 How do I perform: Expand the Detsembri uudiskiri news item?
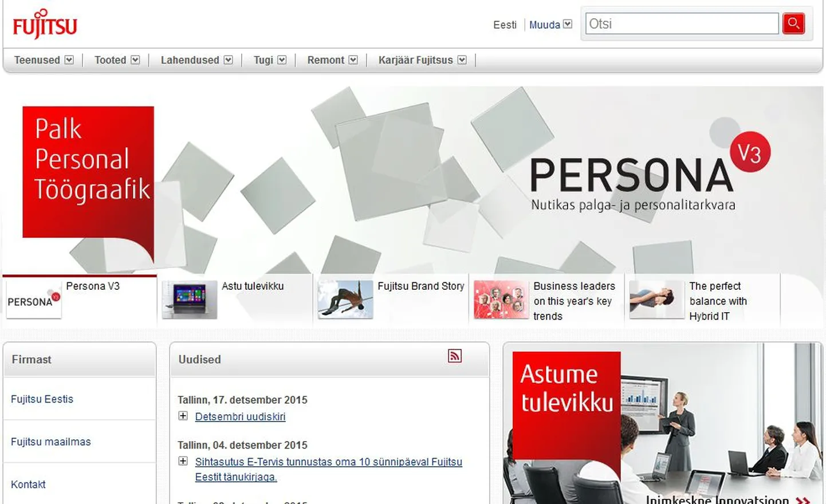183,416
